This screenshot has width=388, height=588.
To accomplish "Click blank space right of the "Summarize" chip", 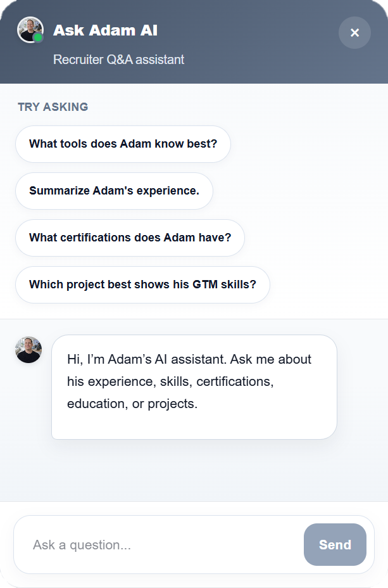I will tap(299, 191).
